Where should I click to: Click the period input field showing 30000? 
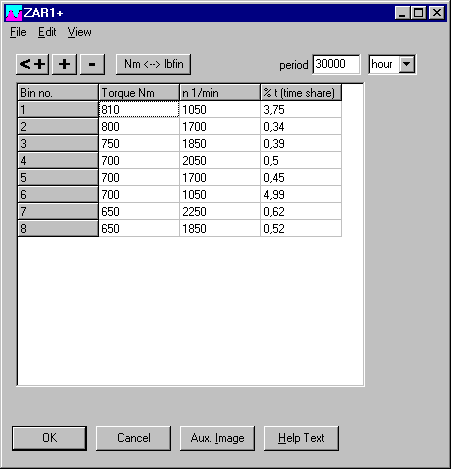tap(336, 64)
